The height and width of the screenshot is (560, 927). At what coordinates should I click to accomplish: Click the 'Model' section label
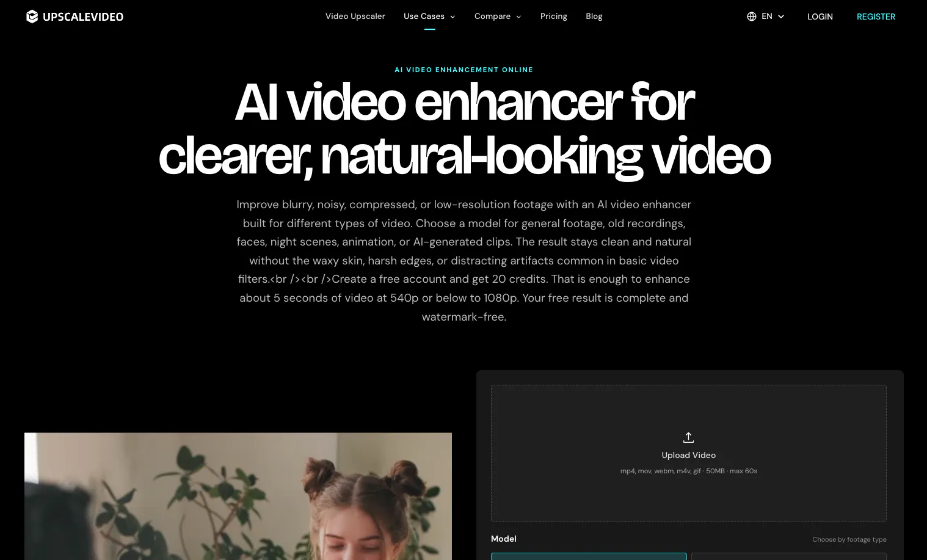pos(504,539)
